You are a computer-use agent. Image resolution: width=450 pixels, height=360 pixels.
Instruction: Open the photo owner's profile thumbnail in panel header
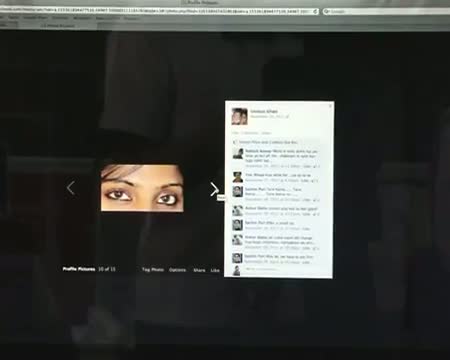[x=240, y=116]
